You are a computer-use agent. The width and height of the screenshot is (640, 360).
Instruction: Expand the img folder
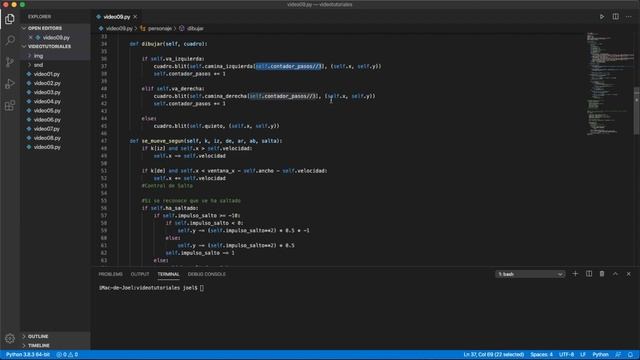click(38, 56)
